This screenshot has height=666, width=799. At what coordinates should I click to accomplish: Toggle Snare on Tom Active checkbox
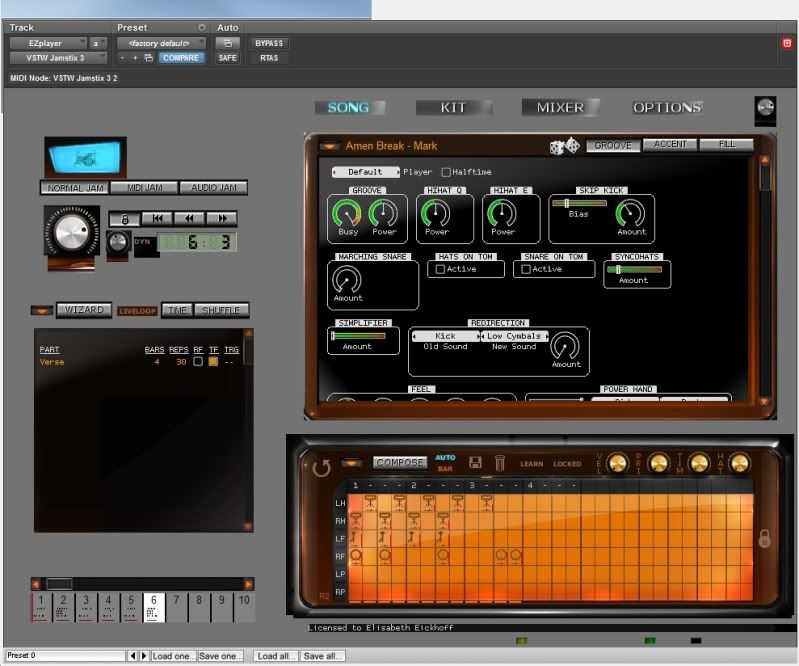pos(526,269)
